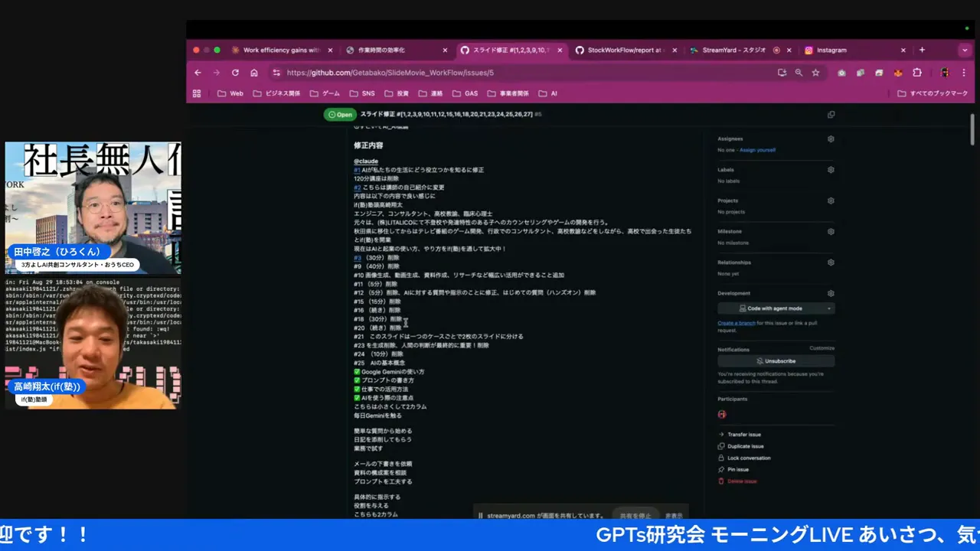
Task: Click the Lock conversation lock icon
Action: [x=720, y=458]
